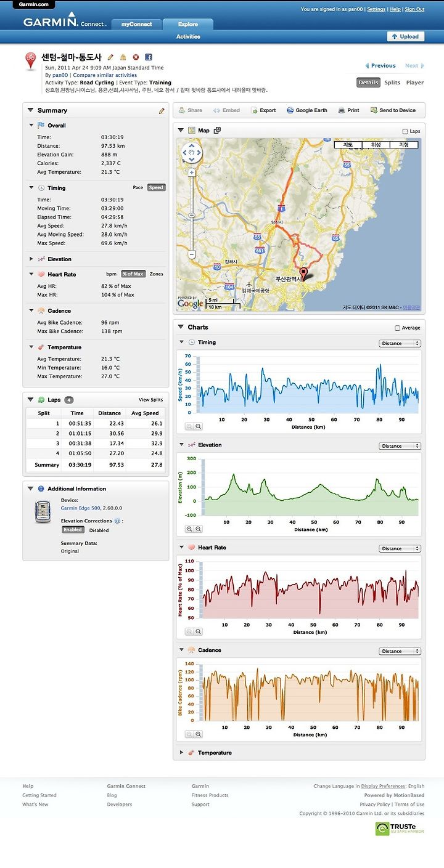Click the Garmin Edge 500 device image
Screen dimensions: 444x868
pyautogui.click(x=43, y=512)
